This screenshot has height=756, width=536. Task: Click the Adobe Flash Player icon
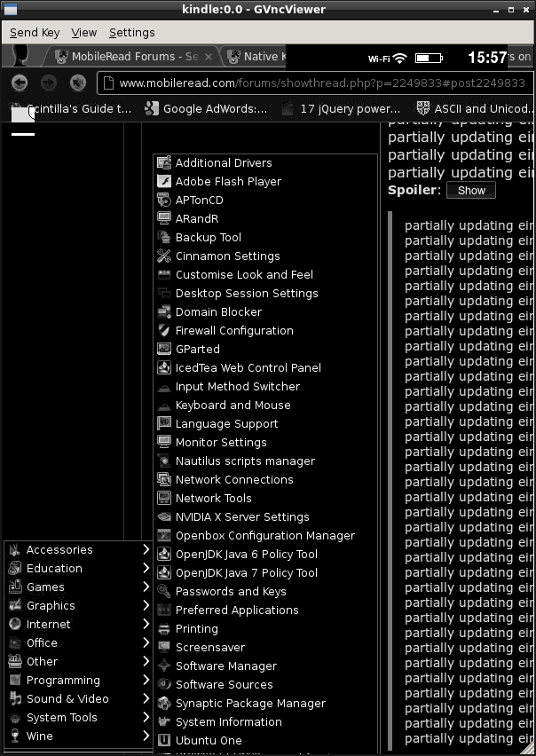164,181
